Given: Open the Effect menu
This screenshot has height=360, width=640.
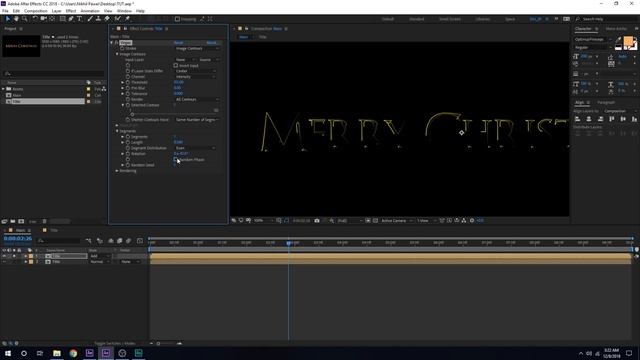Looking at the screenshot, I should point(71,11).
